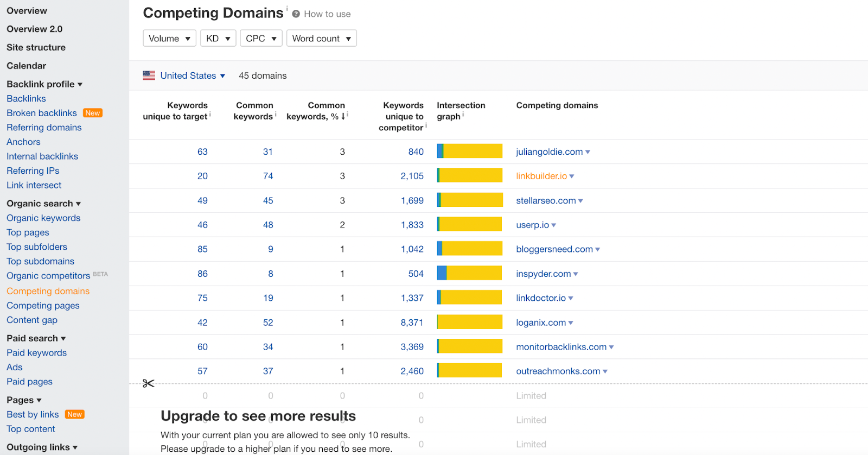This screenshot has height=455, width=868.
Task: Open the Internal backlinks report
Action: [42, 156]
